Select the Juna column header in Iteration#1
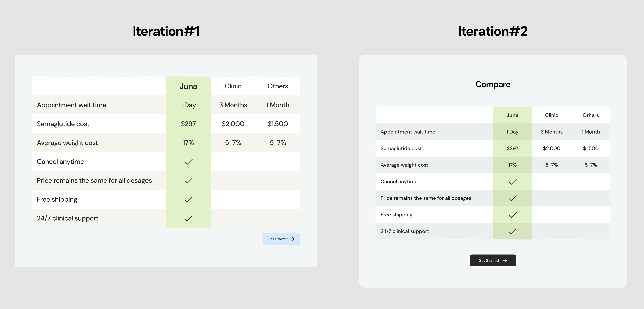Image resolution: width=644 pixels, height=309 pixels. pyautogui.click(x=188, y=86)
